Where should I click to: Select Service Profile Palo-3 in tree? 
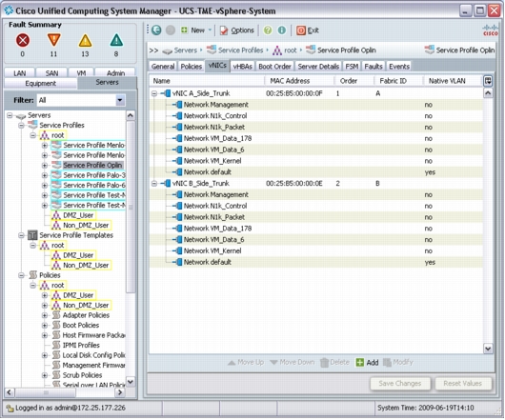click(94, 175)
